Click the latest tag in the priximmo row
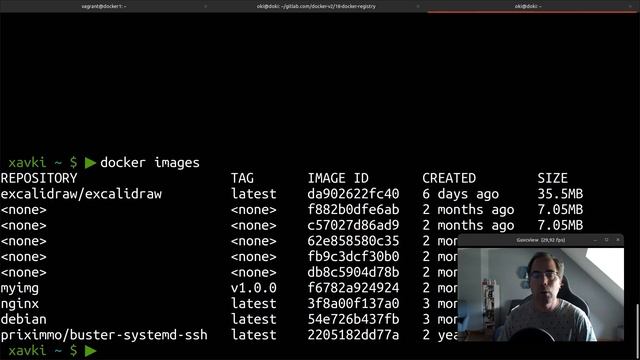The image size is (640, 360). tap(253, 335)
